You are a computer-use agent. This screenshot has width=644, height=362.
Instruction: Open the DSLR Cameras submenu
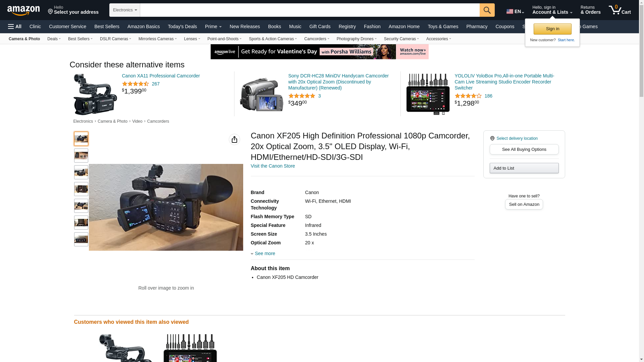tap(115, 39)
